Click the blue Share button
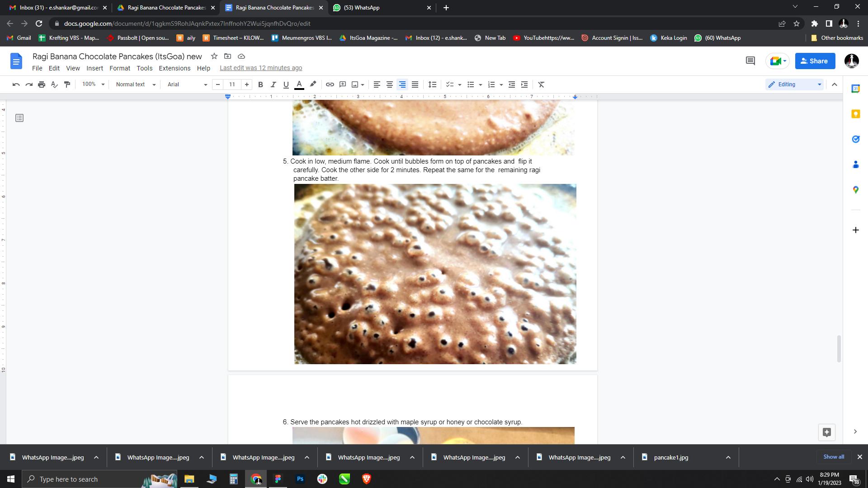 [815, 61]
